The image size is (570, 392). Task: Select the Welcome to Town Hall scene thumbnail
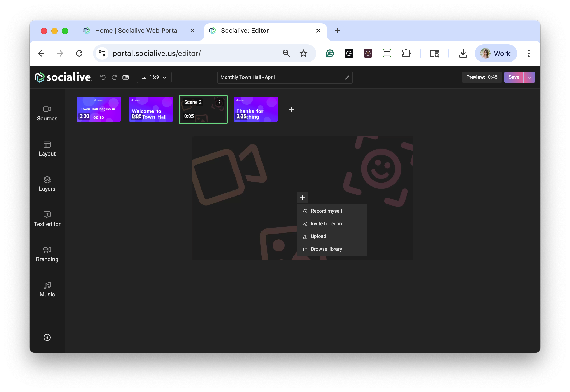tap(151, 109)
